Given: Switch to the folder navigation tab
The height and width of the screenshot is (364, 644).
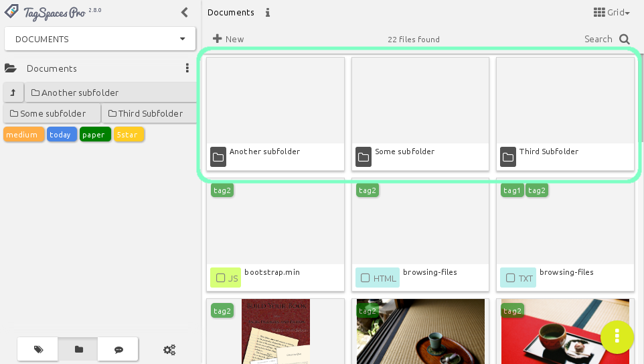Looking at the screenshot, I should [78, 349].
